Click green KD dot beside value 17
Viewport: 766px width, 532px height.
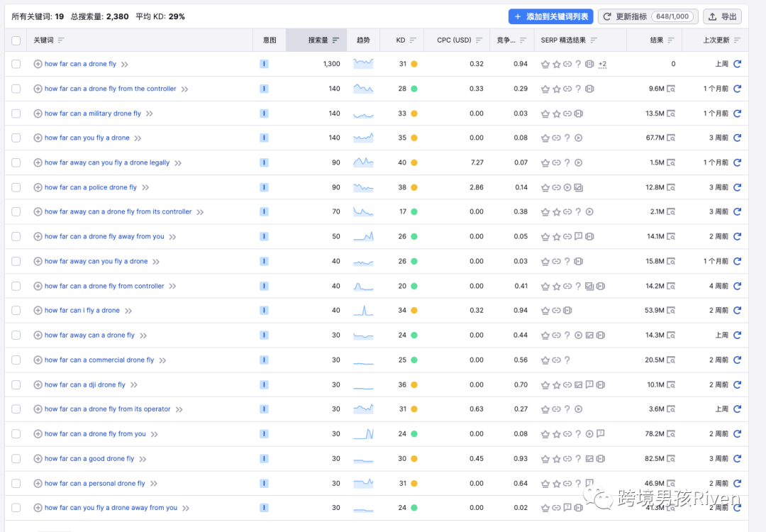click(x=414, y=212)
